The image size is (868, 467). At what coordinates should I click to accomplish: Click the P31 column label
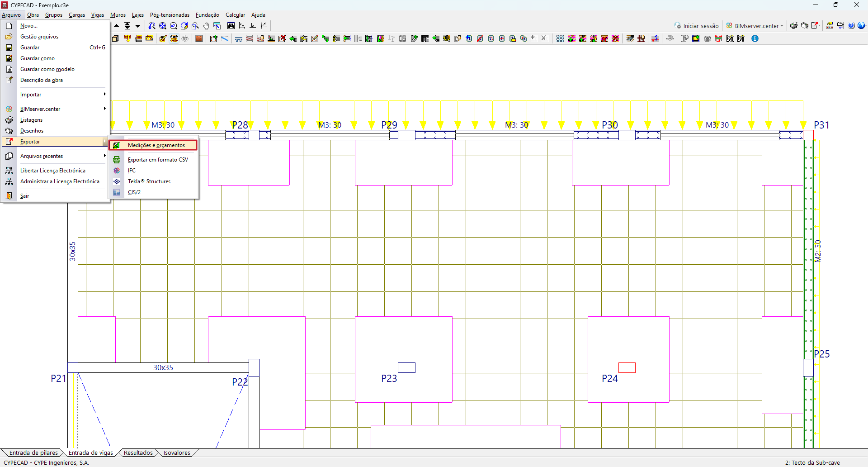tap(821, 125)
